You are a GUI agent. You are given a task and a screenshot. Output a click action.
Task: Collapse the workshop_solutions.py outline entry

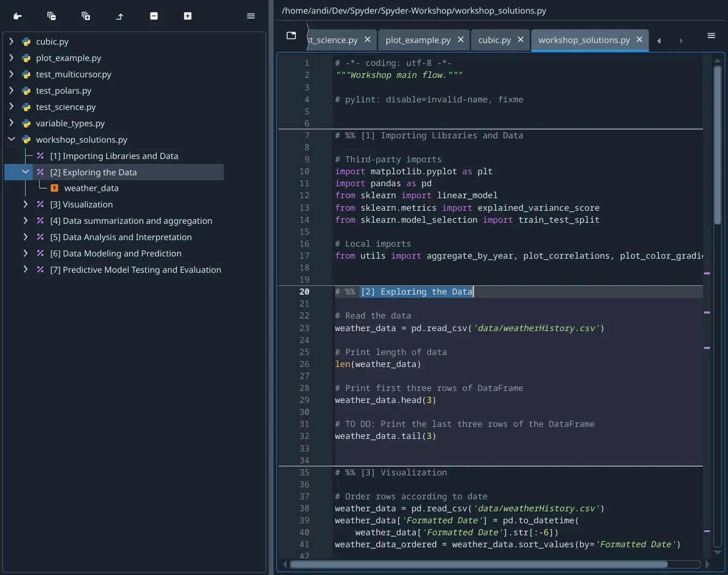11,139
